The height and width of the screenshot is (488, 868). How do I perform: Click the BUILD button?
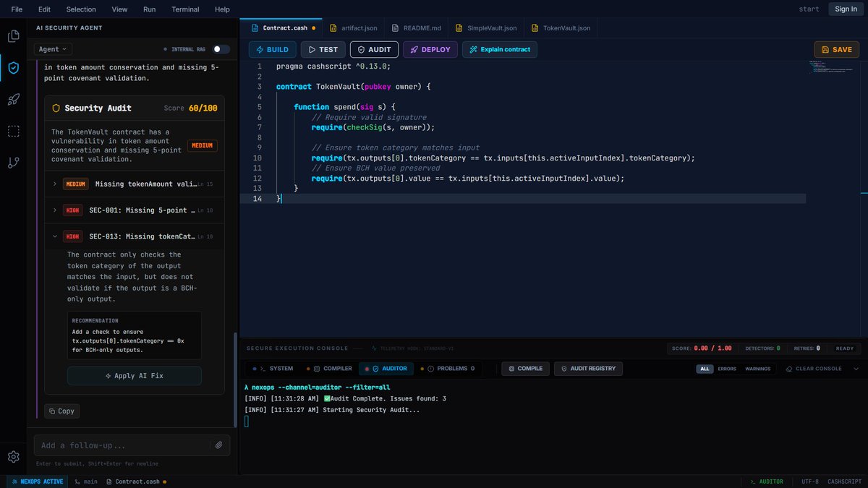272,50
